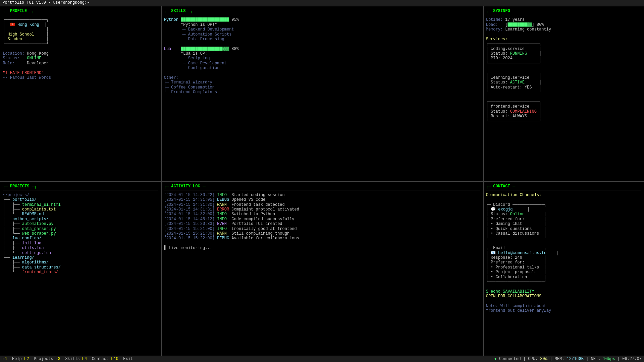This screenshot has height=362, width=644.
Task: Select the learning.service box
Action: 514,82
